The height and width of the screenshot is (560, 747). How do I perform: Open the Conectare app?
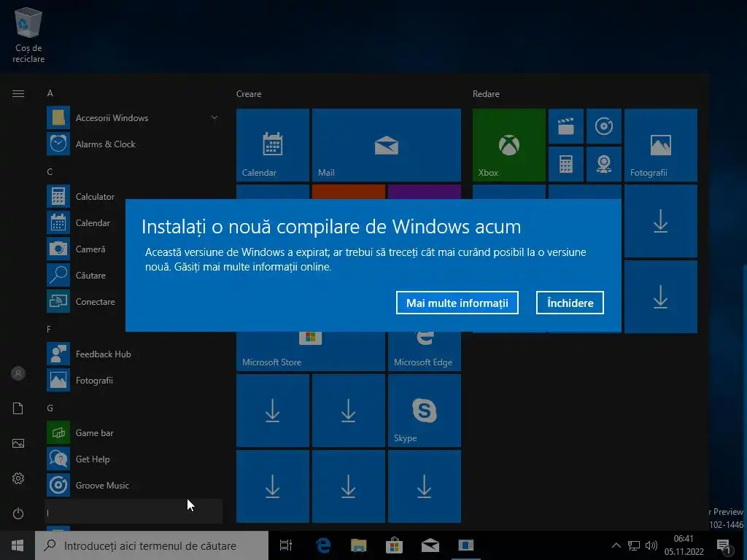point(86,301)
